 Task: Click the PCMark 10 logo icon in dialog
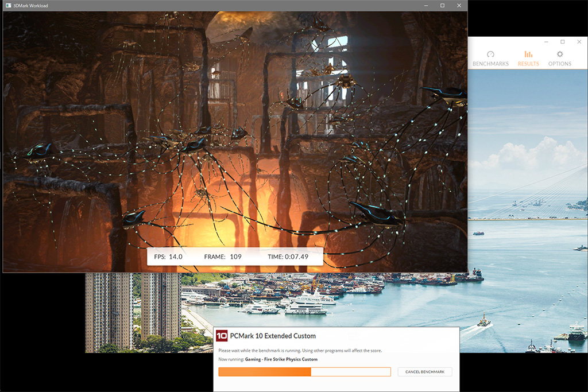point(222,335)
